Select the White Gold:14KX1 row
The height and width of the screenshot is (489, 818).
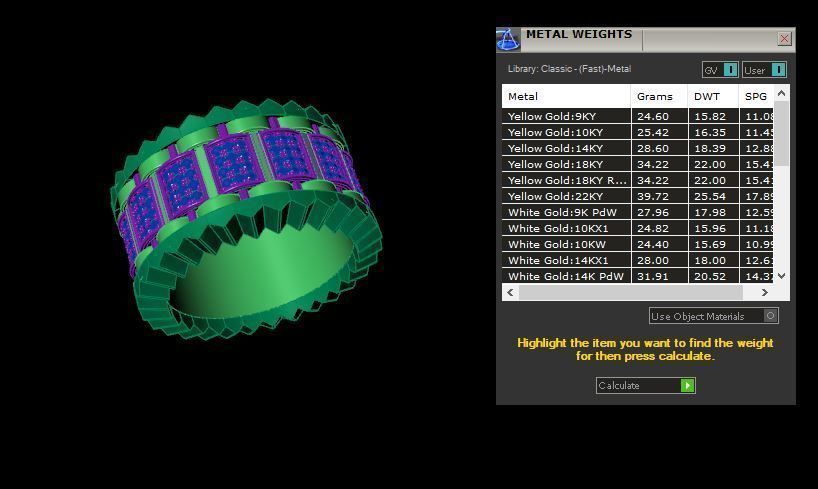point(637,260)
